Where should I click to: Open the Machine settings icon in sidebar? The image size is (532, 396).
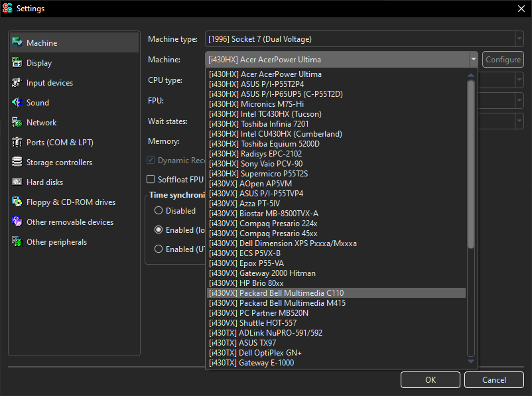[17, 42]
